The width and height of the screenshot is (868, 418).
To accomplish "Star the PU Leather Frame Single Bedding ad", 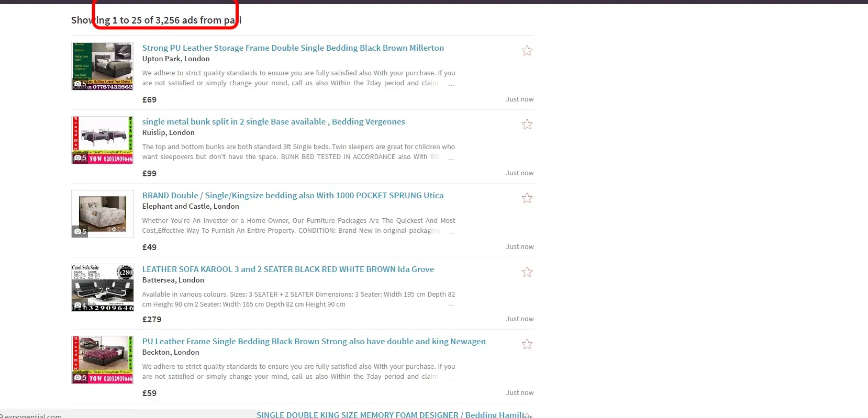I will [527, 344].
